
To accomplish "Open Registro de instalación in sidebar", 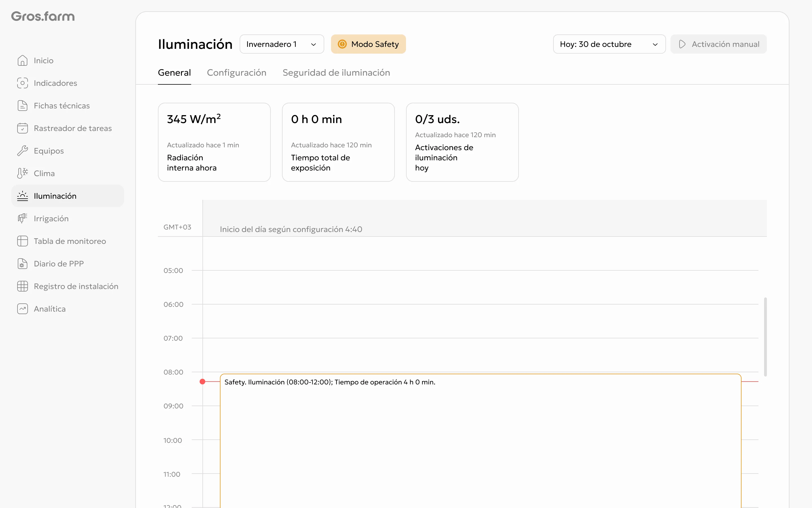I will (x=67, y=286).
